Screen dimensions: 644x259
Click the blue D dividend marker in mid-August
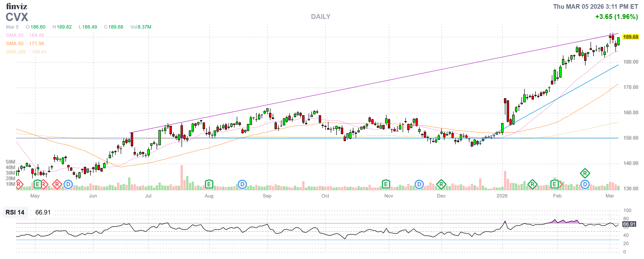click(x=242, y=185)
